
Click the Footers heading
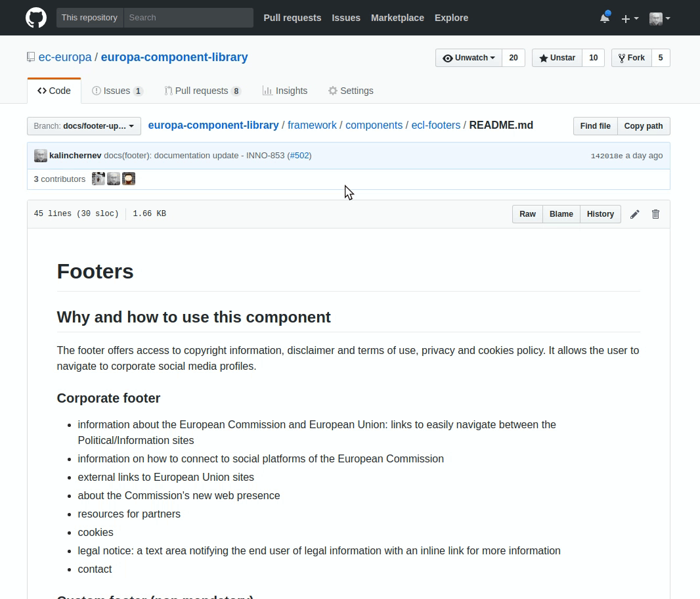click(95, 271)
